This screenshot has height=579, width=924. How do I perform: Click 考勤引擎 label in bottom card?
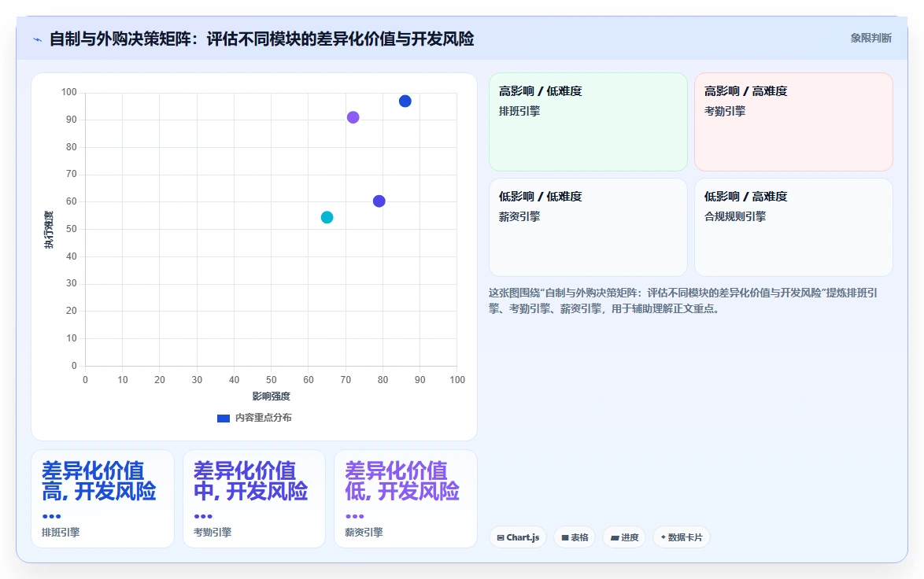pos(213,533)
